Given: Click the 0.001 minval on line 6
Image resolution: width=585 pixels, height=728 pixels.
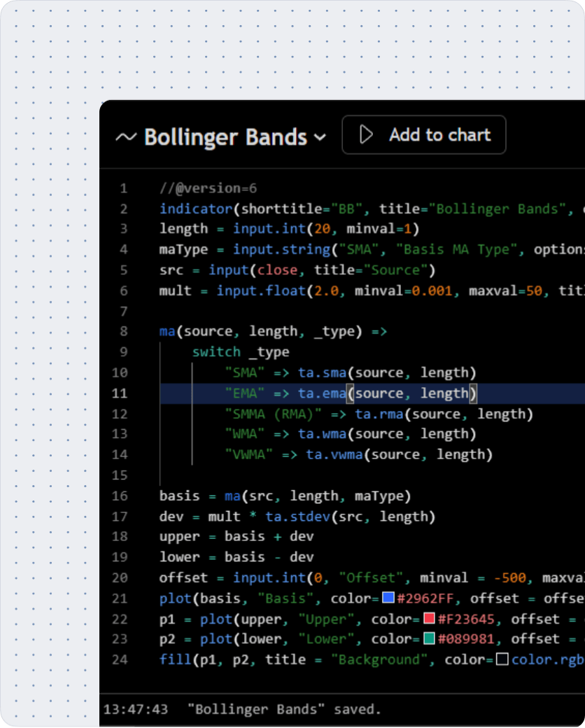Looking at the screenshot, I should tap(432, 290).
